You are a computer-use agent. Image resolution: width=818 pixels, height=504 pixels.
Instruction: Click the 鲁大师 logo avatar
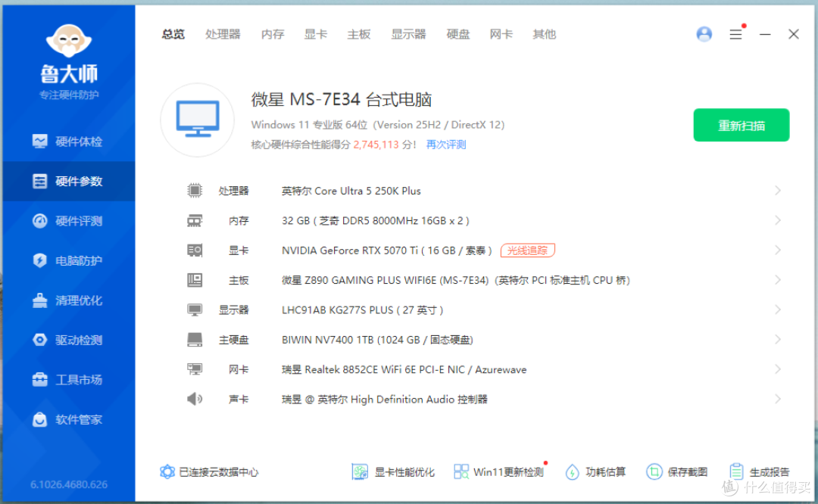pos(69,40)
